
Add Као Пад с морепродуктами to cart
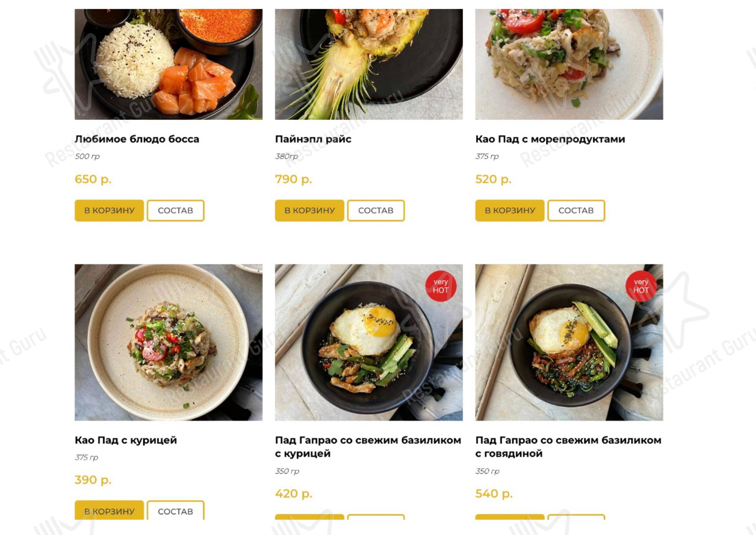click(x=510, y=211)
